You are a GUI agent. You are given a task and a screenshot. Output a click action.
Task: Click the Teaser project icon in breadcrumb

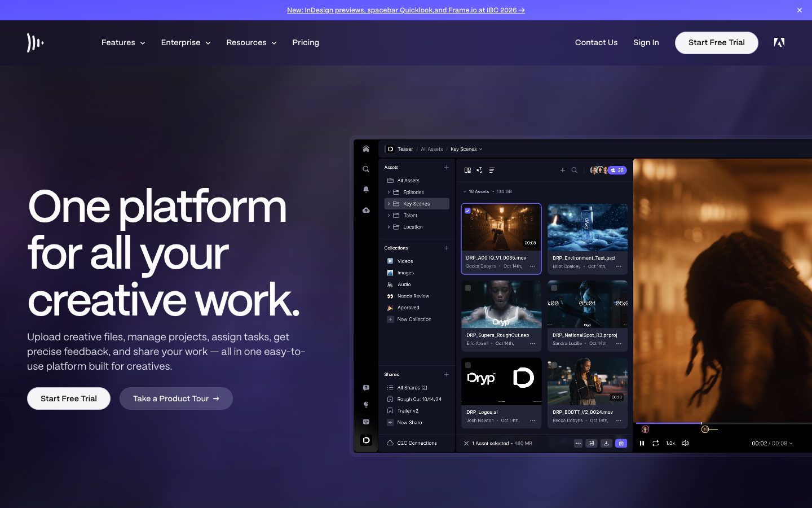tap(390, 149)
